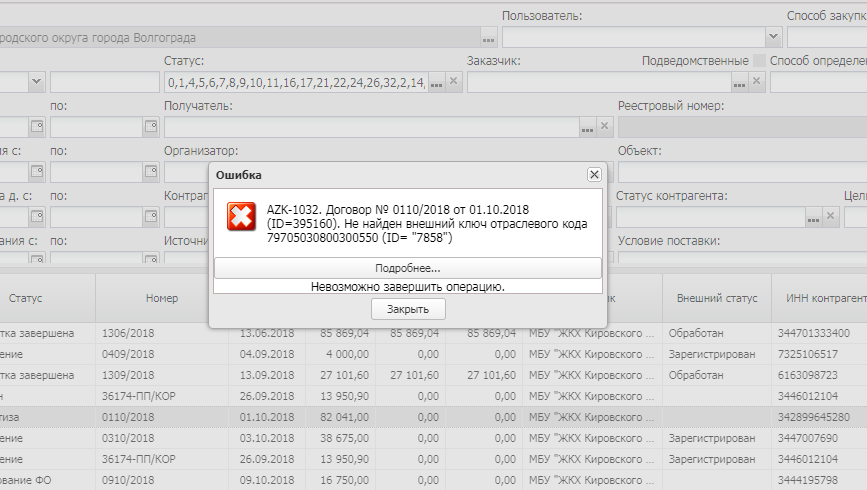Image resolution: width=867 pixels, height=490 pixels.
Task: Open ellipsis lookup beside the Волгоград organization field
Action: coord(488,38)
